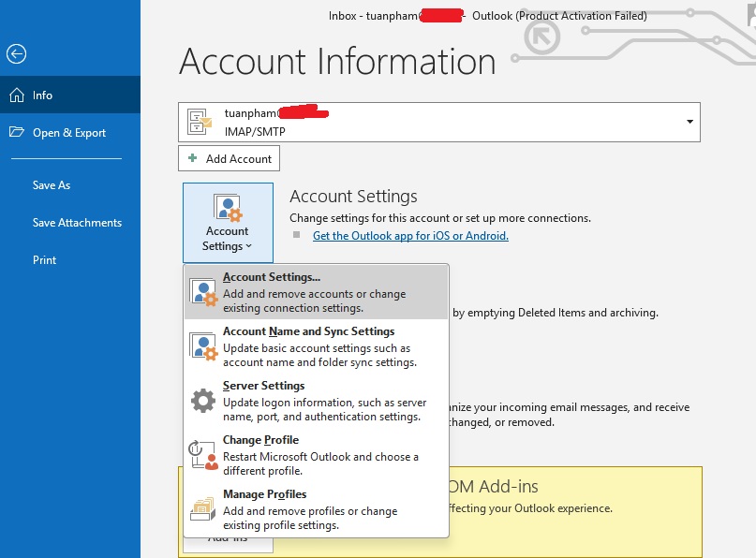Click the Open & Export folder icon
This screenshot has height=558, width=756.
pyautogui.click(x=16, y=133)
